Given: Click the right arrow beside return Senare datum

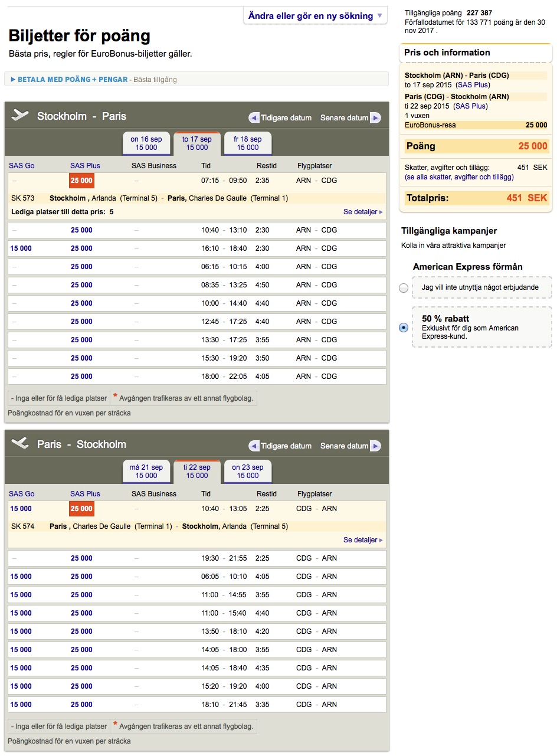Looking at the screenshot, I should 375,446.
